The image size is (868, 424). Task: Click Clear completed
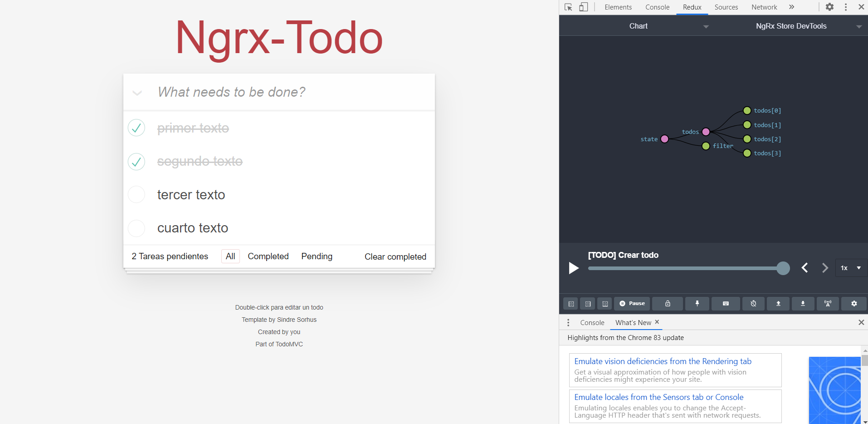click(395, 256)
